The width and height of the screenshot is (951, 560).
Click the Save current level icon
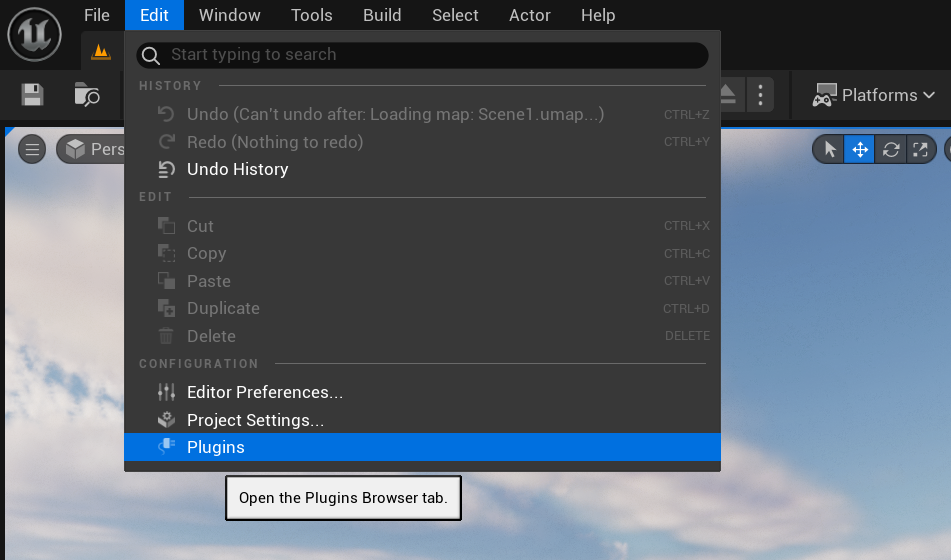tap(33, 95)
